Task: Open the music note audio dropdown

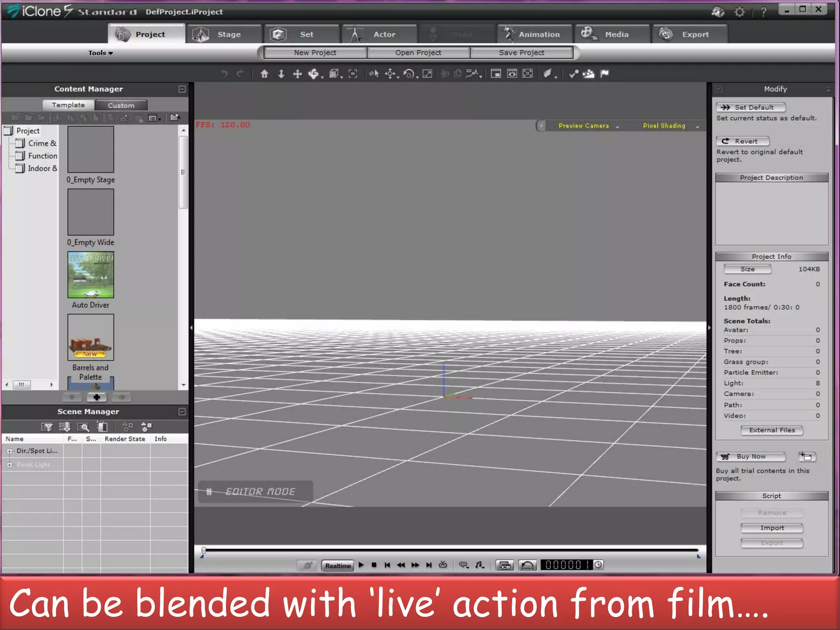Action: click(480, 565)
